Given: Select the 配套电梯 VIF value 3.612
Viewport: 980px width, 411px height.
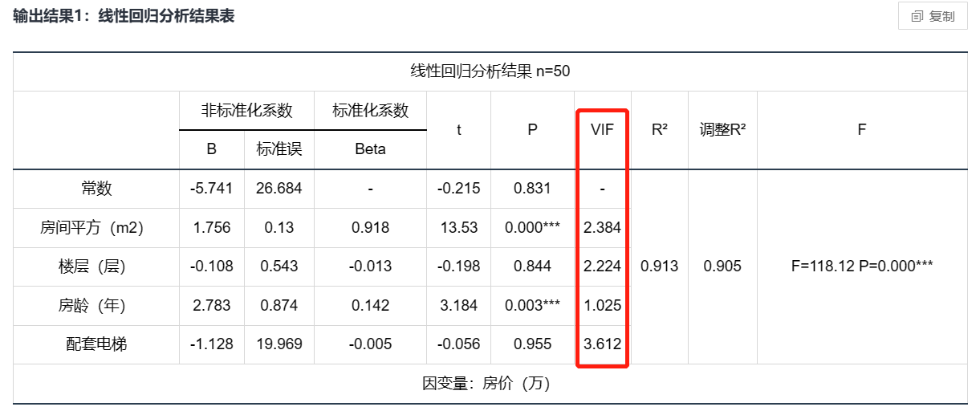Looking at the screenshot, I should pyautogui.click(x=602, y=344).
